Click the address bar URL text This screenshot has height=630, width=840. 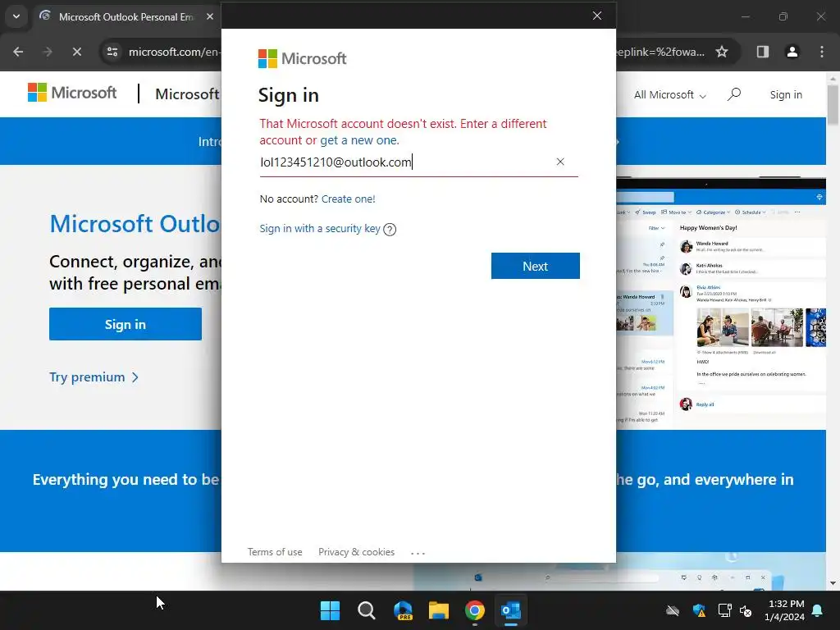pyautogui.click(x=173, y=52)
